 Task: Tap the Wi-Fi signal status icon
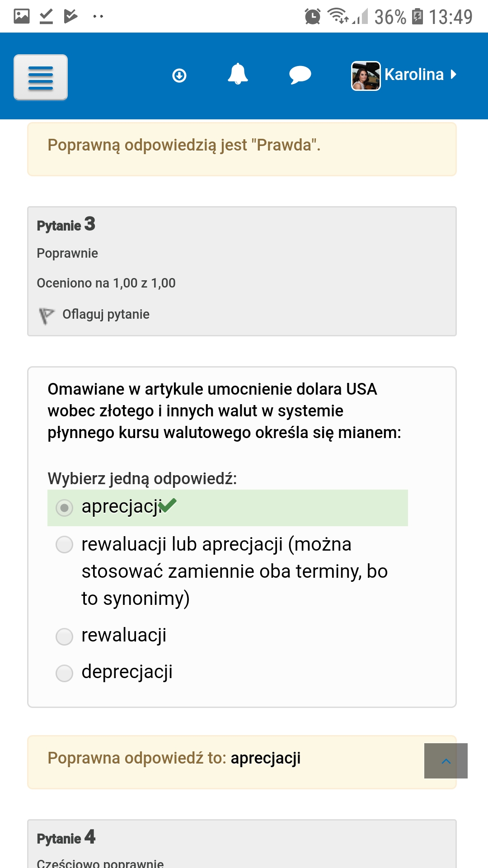pos(338,16)
